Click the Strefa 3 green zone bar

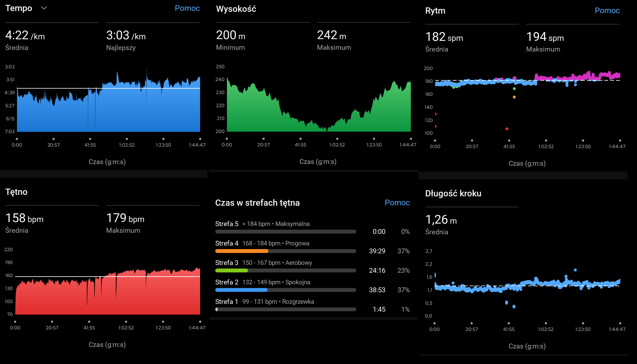231,270
